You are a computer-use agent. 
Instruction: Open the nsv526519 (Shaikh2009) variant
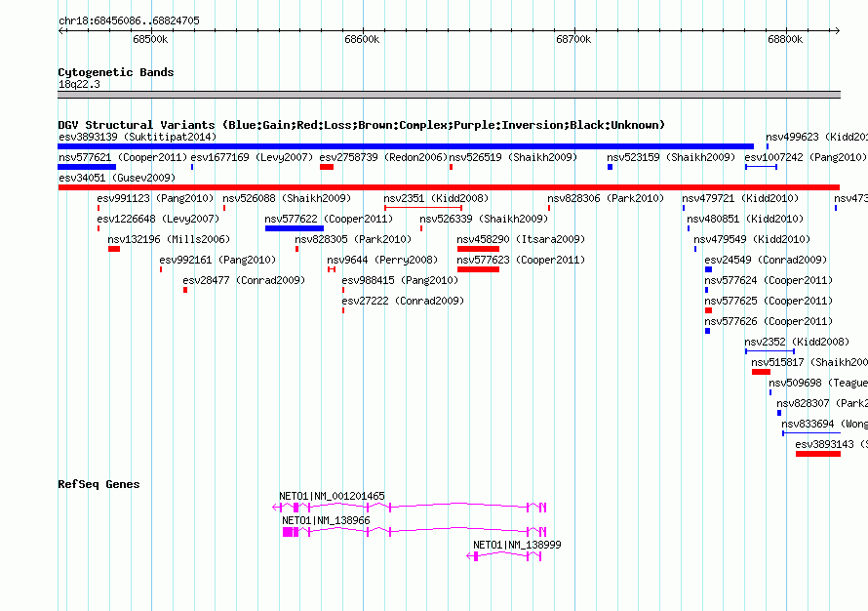[x=513, y=157]
